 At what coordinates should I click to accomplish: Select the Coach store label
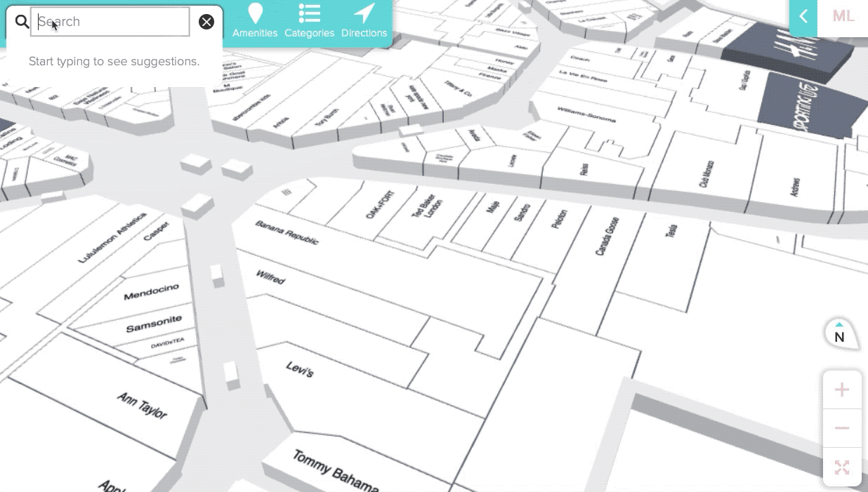click(580, 59)
